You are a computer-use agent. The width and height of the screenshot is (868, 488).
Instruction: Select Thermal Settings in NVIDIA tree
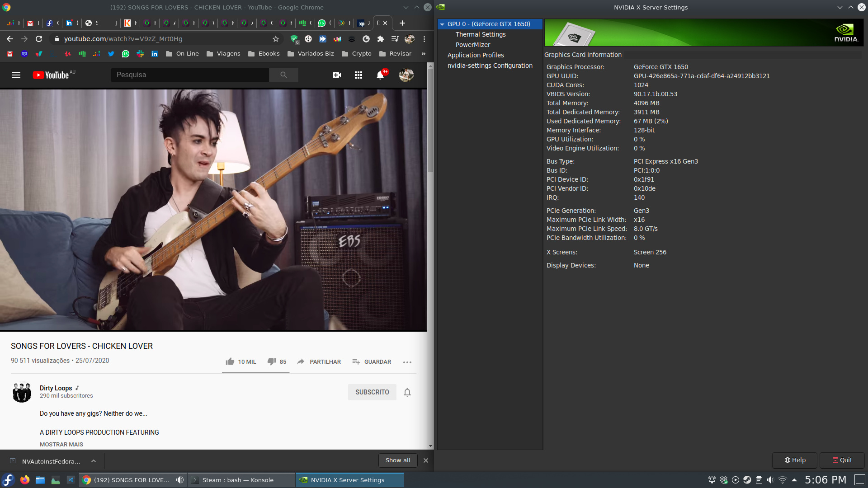point(481,34)
